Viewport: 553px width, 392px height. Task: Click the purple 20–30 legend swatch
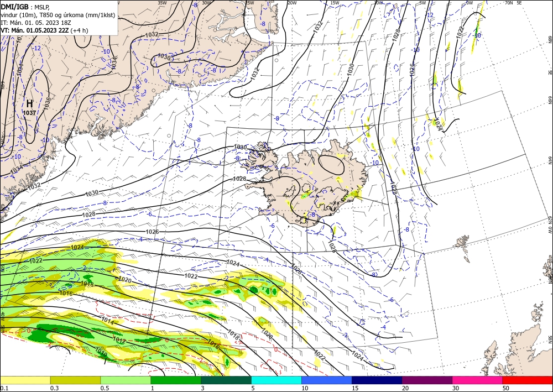tap(427, 380)
